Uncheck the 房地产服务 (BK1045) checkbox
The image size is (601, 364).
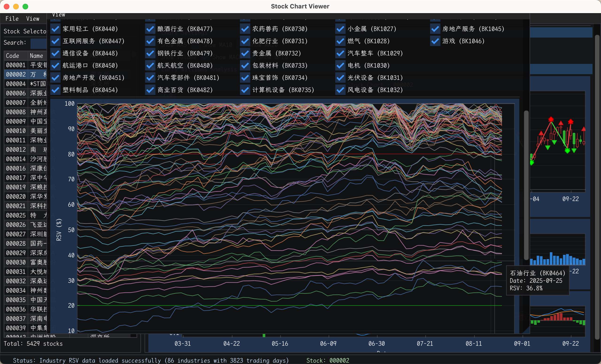tap(435, 29)
